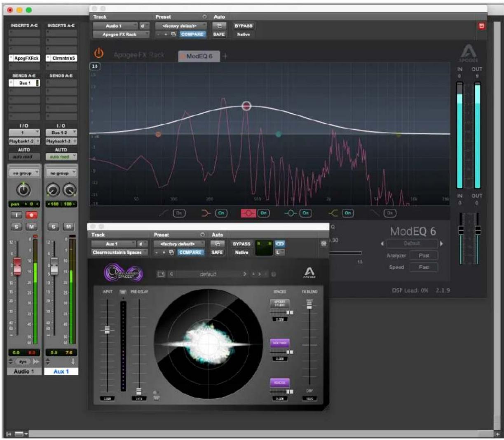Open Clearmountain's Spaces plugin selector dropdown

coord(119,253)
